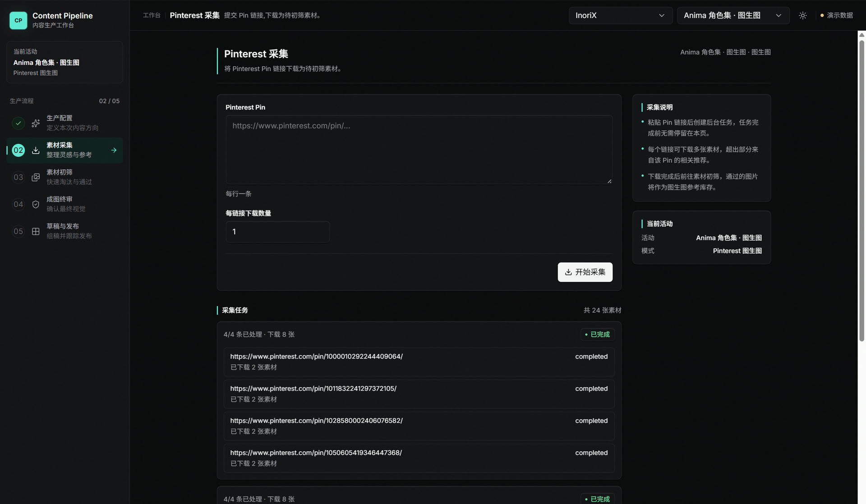Image resolution: width=866 pixels, height=504 pixels.
Task: Click the 05 step number badge
Action: (18, 231)
